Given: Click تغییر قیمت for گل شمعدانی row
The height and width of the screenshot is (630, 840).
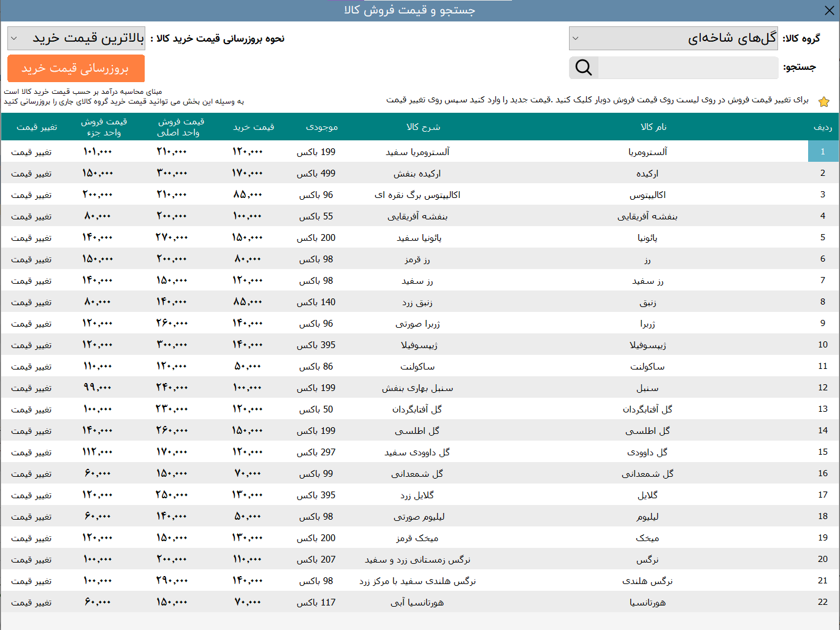Looking at the screenshot, I should (31, 474).
